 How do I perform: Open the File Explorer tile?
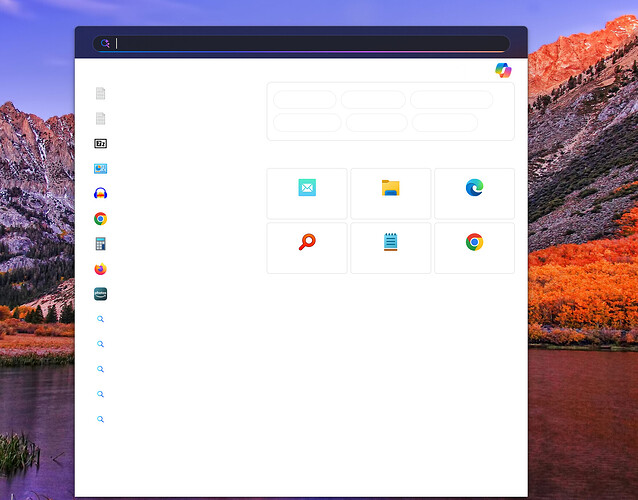[391, 194]
